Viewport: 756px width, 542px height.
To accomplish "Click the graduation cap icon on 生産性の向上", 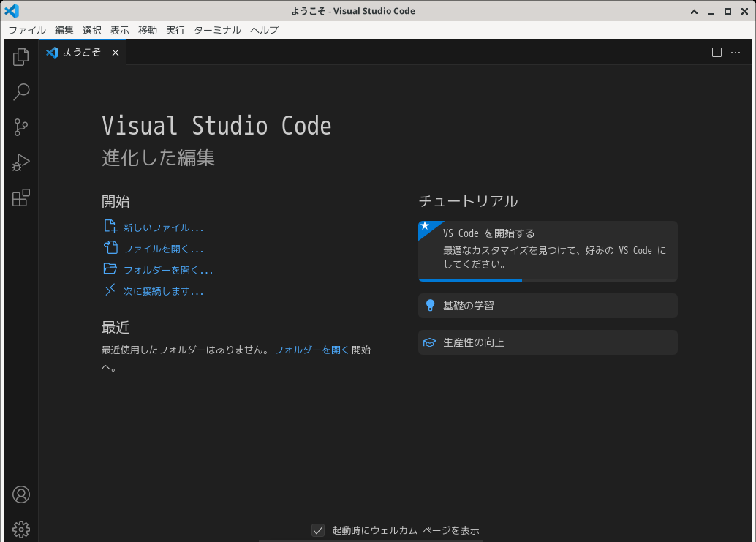I will click(x=430, y=342).
